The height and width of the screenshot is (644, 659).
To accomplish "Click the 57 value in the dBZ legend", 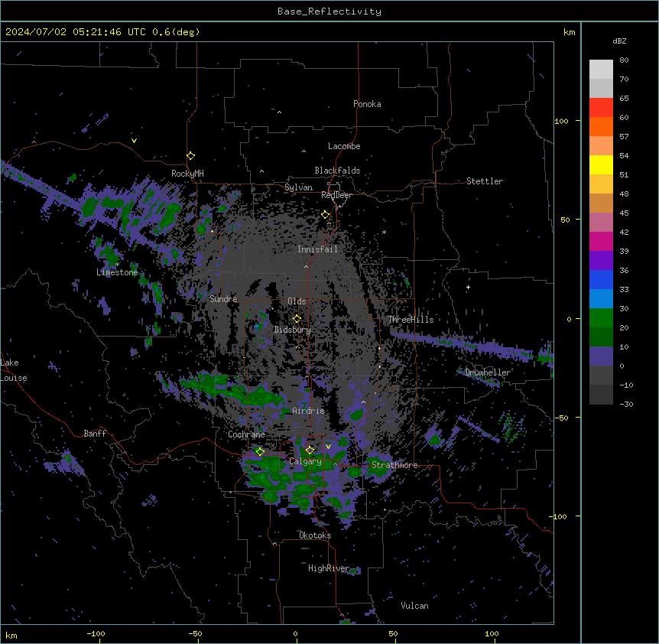I will [x=624, y=137].
